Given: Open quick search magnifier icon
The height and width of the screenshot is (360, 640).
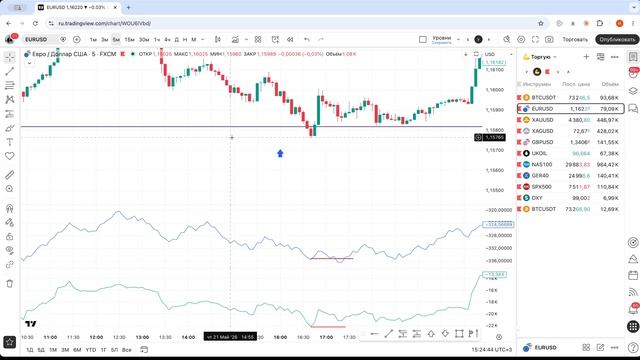Looking at the screenshot, I should click(x=507, y=40).
